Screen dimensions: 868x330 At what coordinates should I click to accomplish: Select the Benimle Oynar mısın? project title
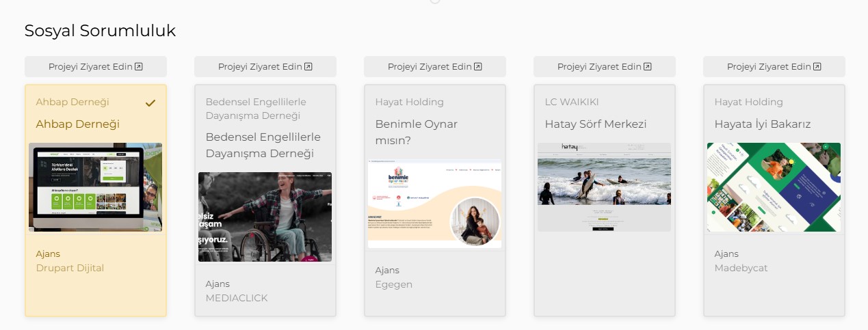(416, 133)
